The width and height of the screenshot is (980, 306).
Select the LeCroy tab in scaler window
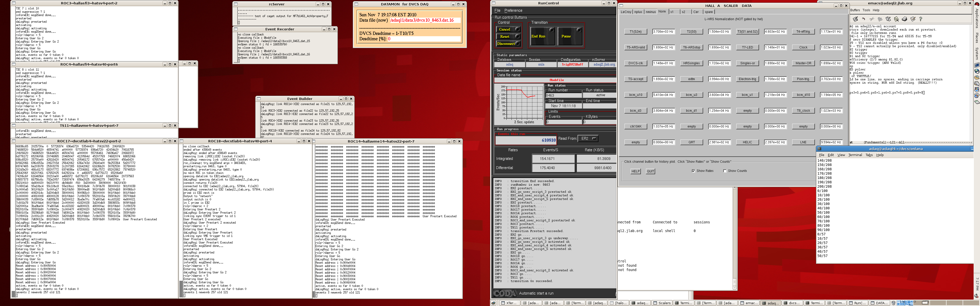[626, 12]
